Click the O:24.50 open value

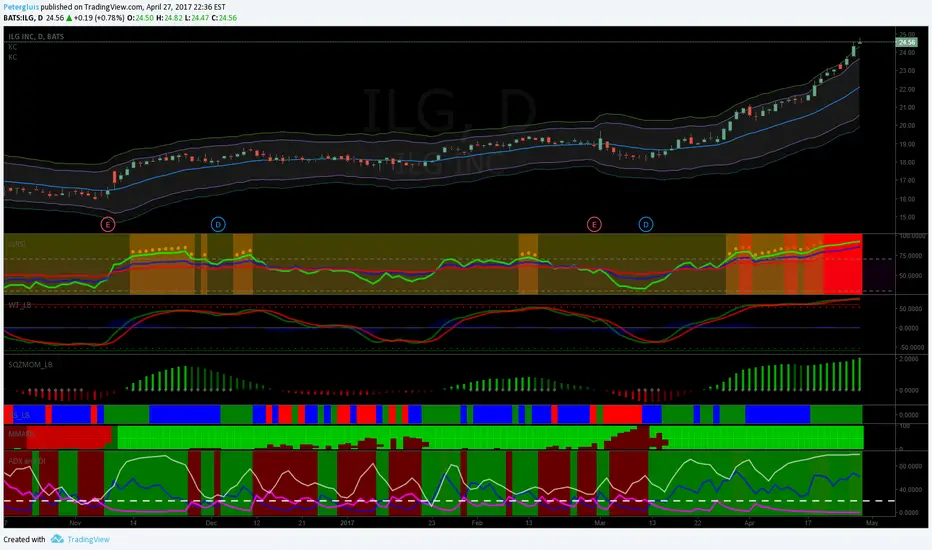pos(140,18)
